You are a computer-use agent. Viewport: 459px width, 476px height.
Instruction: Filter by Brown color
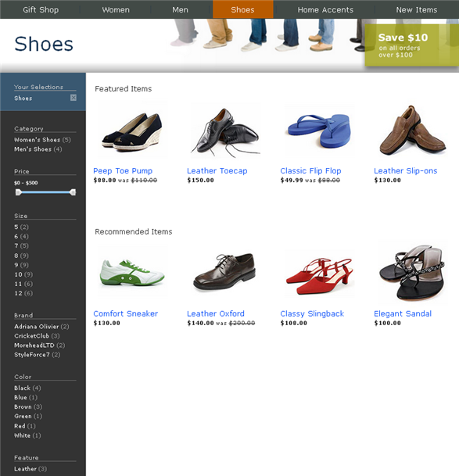(x=28, y=407)
